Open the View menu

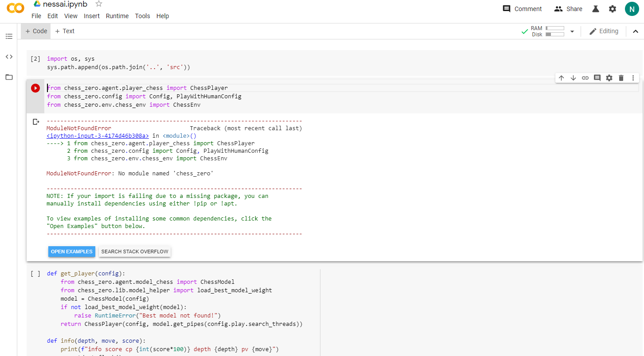coord(71,16)
